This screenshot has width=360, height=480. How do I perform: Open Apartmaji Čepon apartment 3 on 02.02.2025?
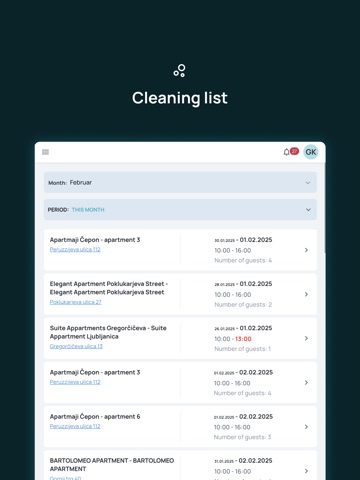180,382
